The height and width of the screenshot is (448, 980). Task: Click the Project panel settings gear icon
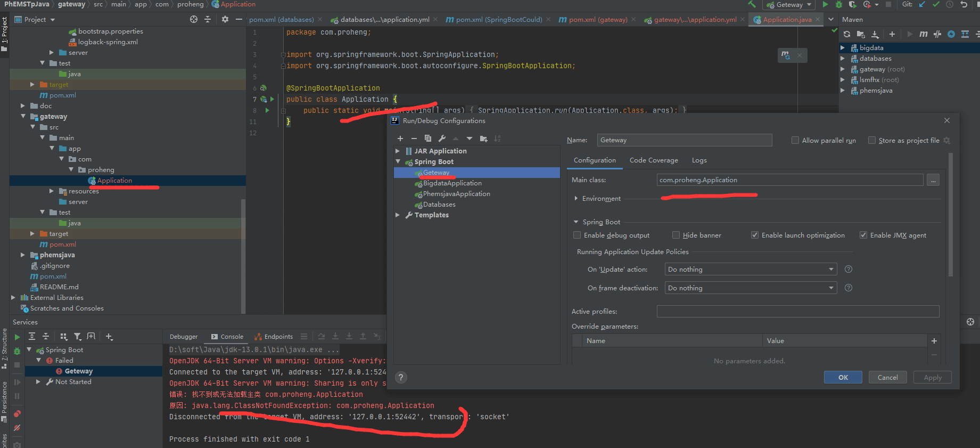tap(225, 19)
